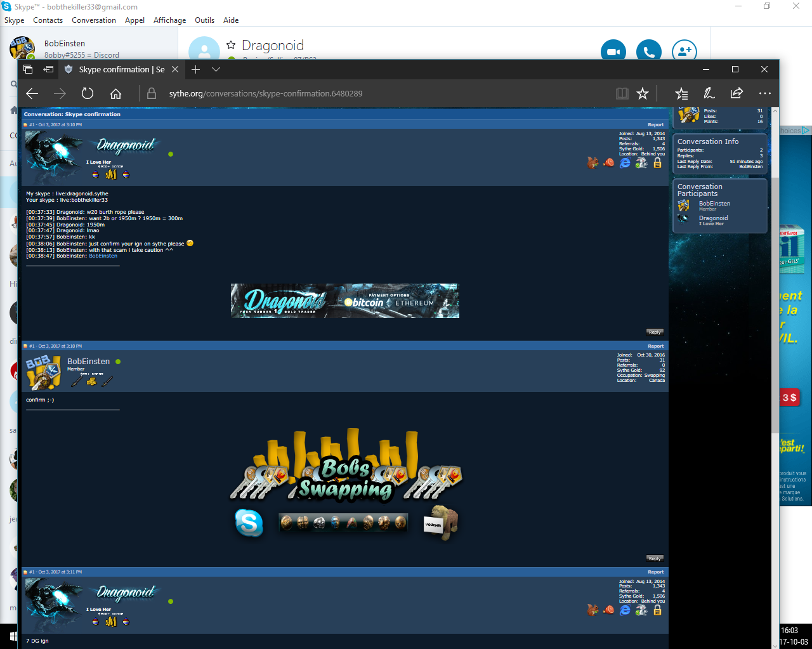Go to the Edge home page
The height and width of the screenshot is (649, 812).
click(115, 94)
